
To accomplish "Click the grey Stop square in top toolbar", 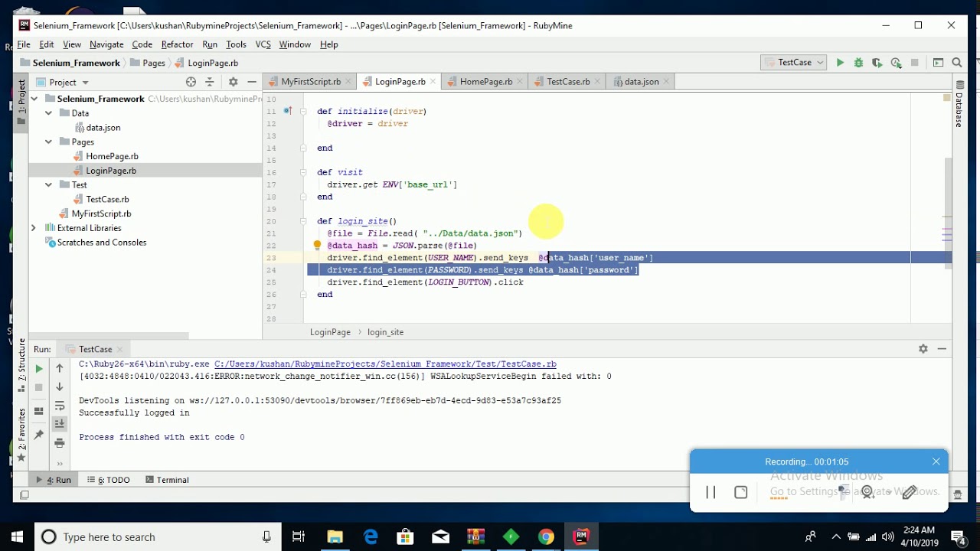I will pyautogui.click(x=914, y=63).
